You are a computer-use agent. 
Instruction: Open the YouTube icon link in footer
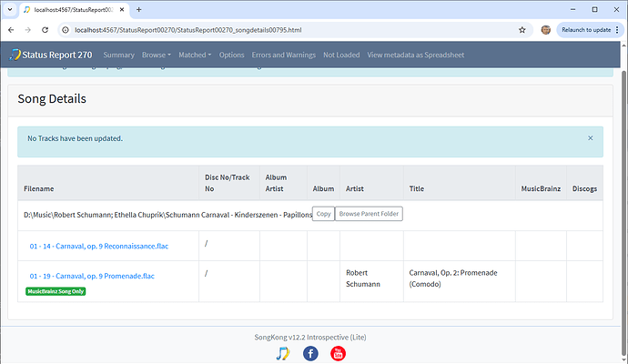pos(338,353)
